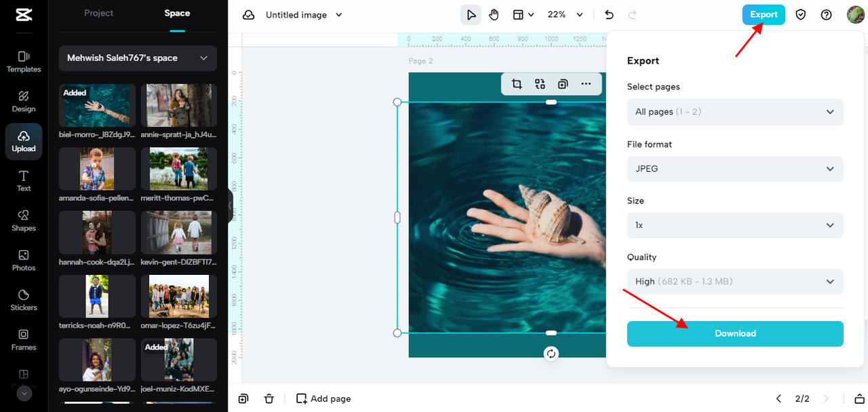Open the Size 1x dropdown
Screen dimensions: 868x412
[735, 225]
